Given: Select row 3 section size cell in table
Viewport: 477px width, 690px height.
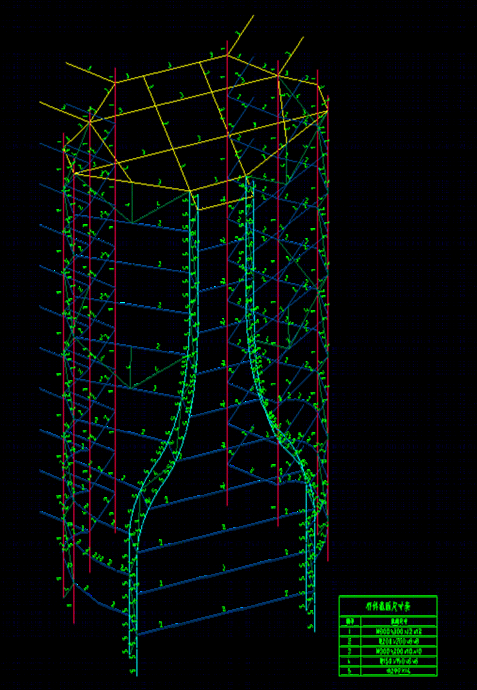Looking at the screenshot, I should coord(399,651).
